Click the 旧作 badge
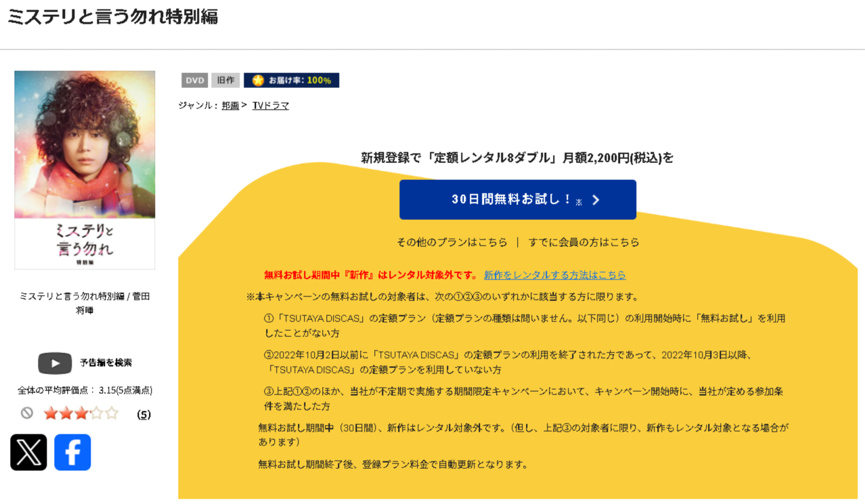The height and width of the screenshot is (504, 865). point(225,80)
